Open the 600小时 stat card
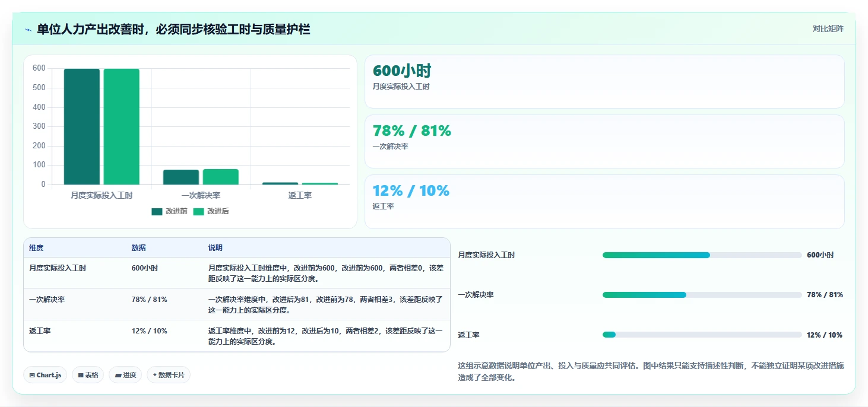The width and height of the screenshot is (868, 407). [x=604, y=81]
